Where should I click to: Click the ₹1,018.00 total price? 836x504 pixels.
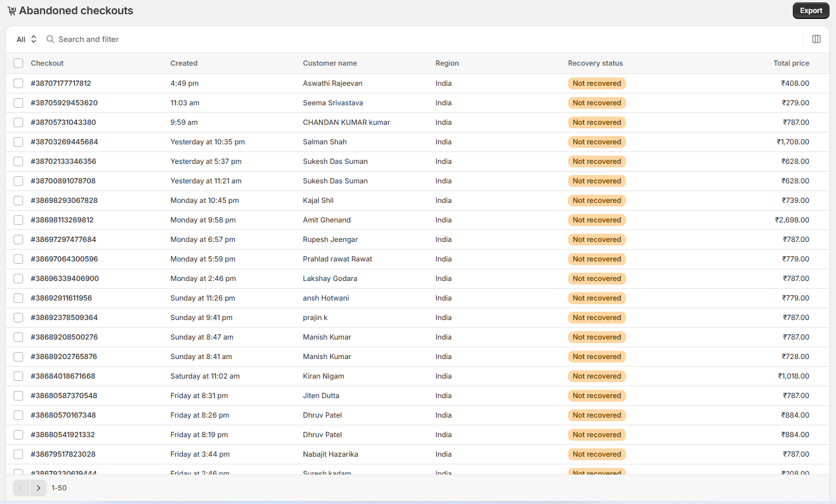click(793, 376)
